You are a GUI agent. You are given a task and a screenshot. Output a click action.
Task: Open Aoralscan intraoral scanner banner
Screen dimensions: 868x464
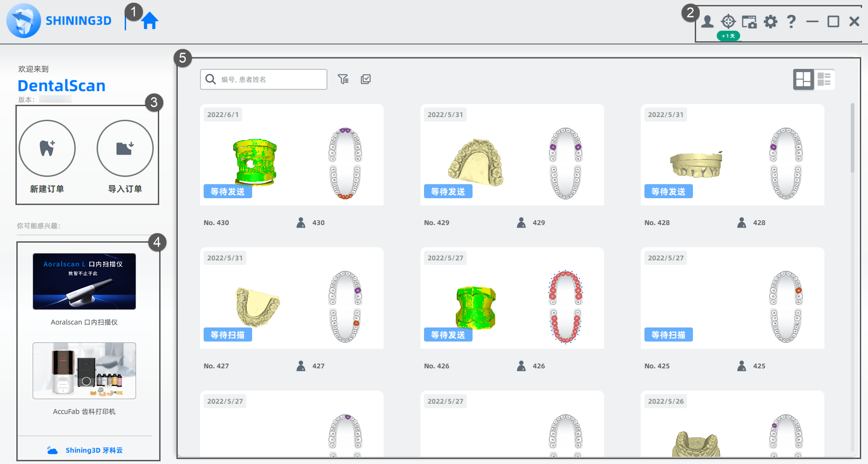tap(84, 281)
